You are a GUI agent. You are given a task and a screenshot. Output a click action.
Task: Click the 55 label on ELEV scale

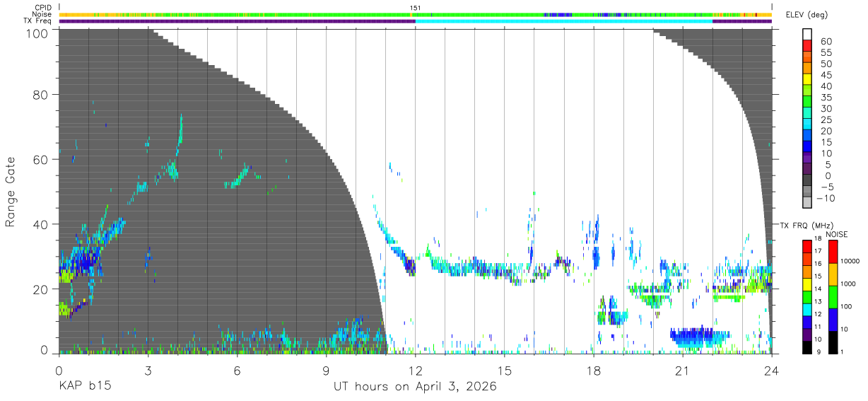pyautogui.click(x=826, y=53)
